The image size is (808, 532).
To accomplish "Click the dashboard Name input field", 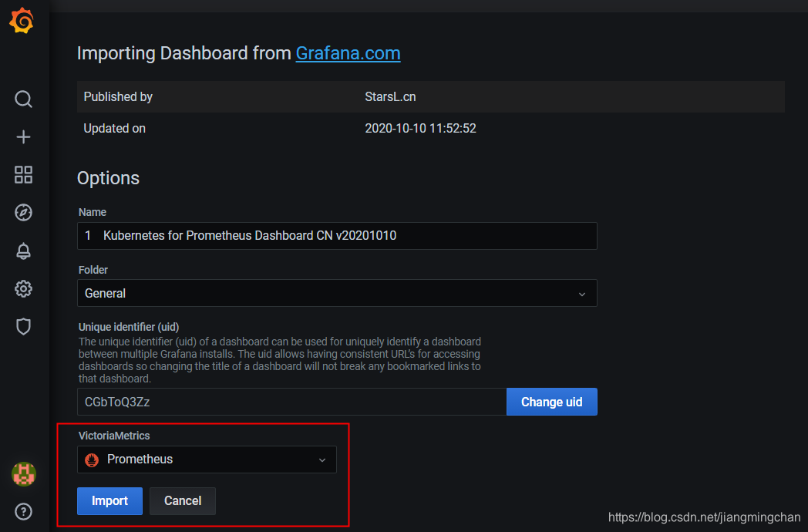I will tap(337, 236).
